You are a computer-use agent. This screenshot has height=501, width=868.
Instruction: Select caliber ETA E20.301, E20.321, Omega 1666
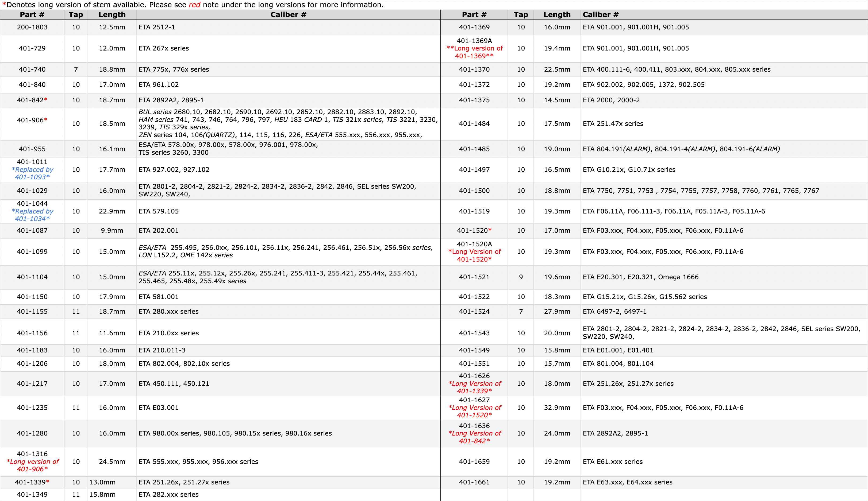pos(640,277)
